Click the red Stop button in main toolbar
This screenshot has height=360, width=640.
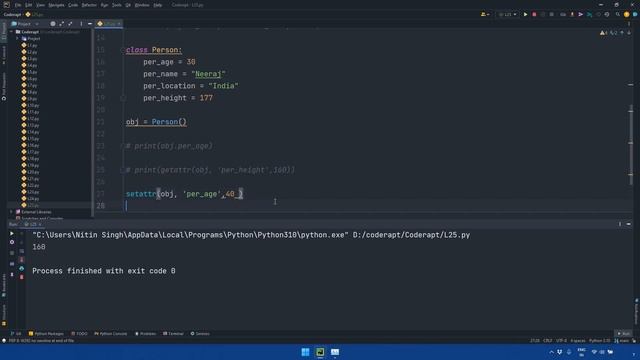(534, 14)
